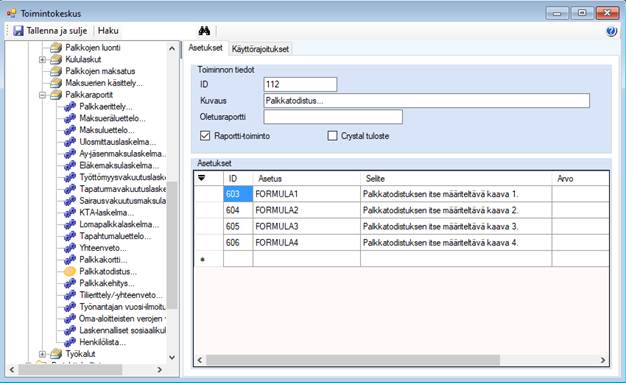This screenshot has width=626, height=383.
Task: Click the selected Palkkatodistus node icon
Action: pos(70,272)
